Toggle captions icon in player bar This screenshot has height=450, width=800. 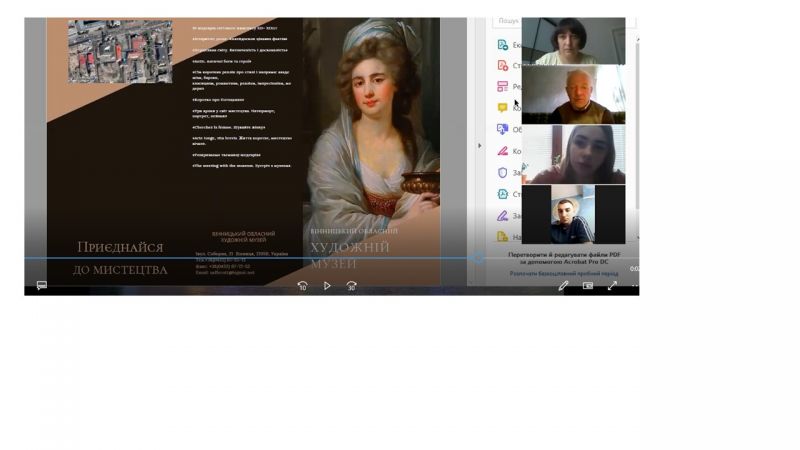pyautogui.click(x=42, y=285)
